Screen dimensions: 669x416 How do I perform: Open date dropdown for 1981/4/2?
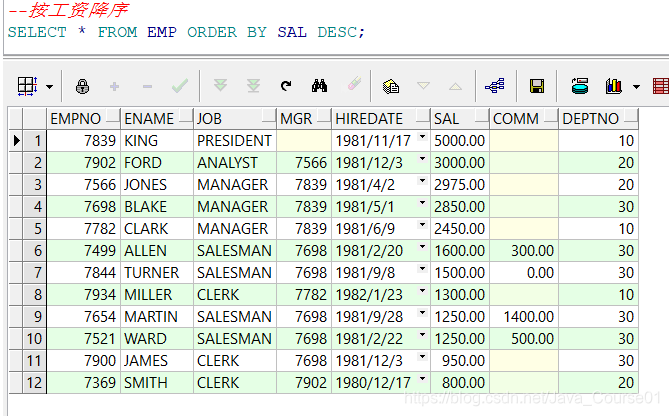(x=422, y=181)
